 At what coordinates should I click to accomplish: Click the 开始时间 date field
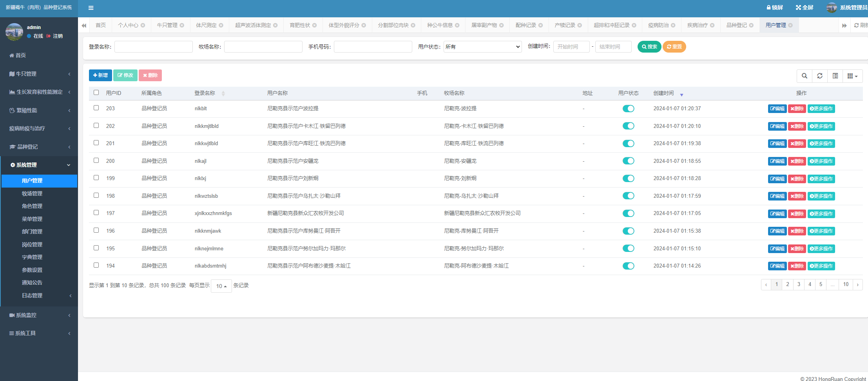pyautogui.click(x=571, y=47)
